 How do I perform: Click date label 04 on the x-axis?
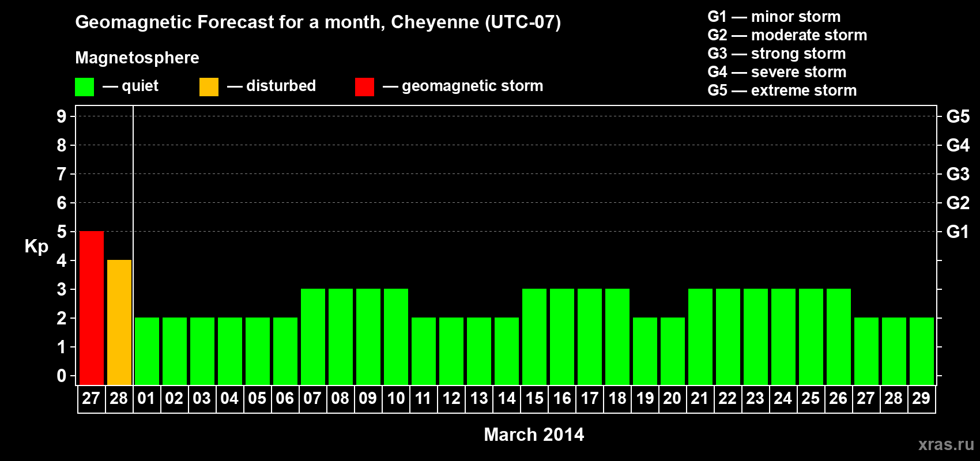[229, 398]
